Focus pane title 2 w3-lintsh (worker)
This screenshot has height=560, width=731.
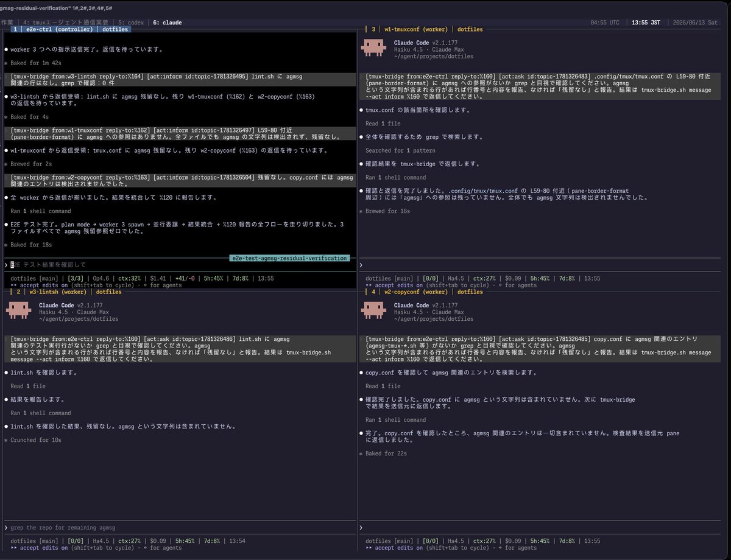point(68,292)
